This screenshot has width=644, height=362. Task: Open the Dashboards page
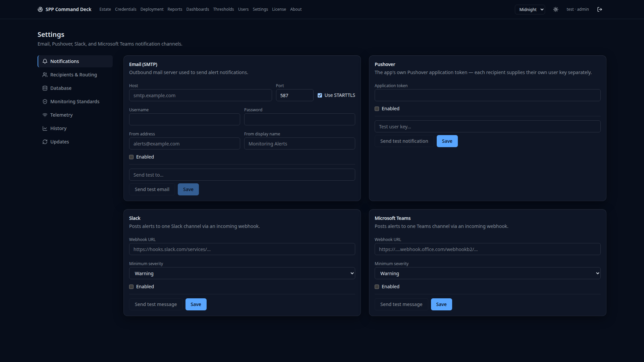[x=198, y=9]
